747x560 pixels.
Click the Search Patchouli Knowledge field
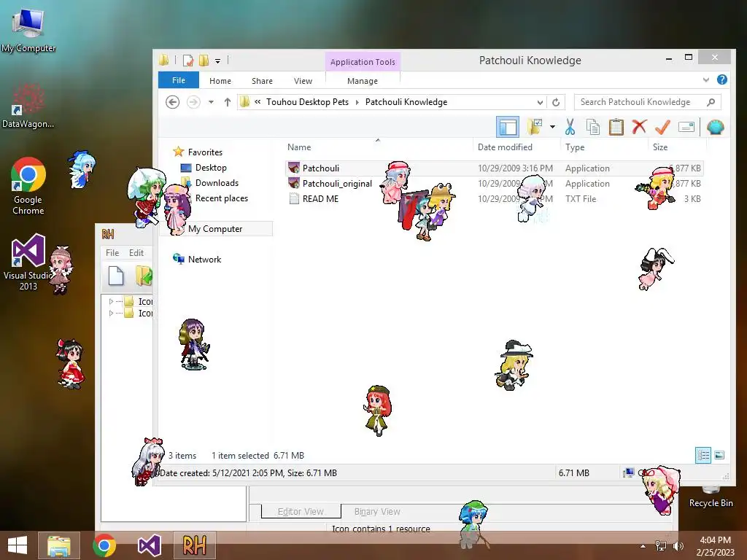click(x=648, y=102)
